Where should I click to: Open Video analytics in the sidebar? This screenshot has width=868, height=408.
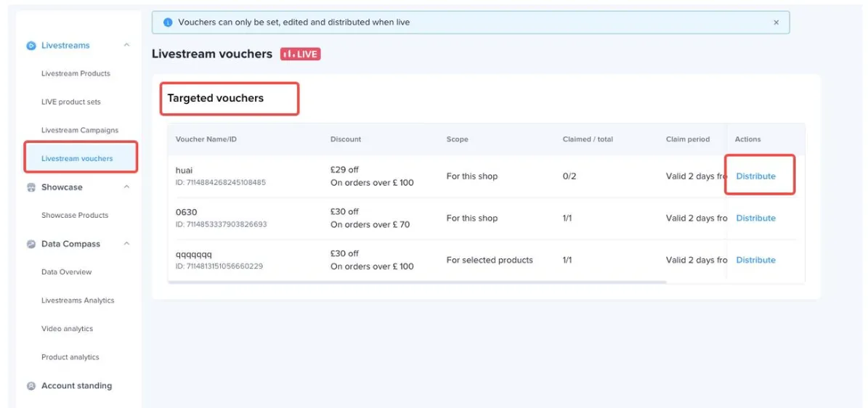[67, 329]
